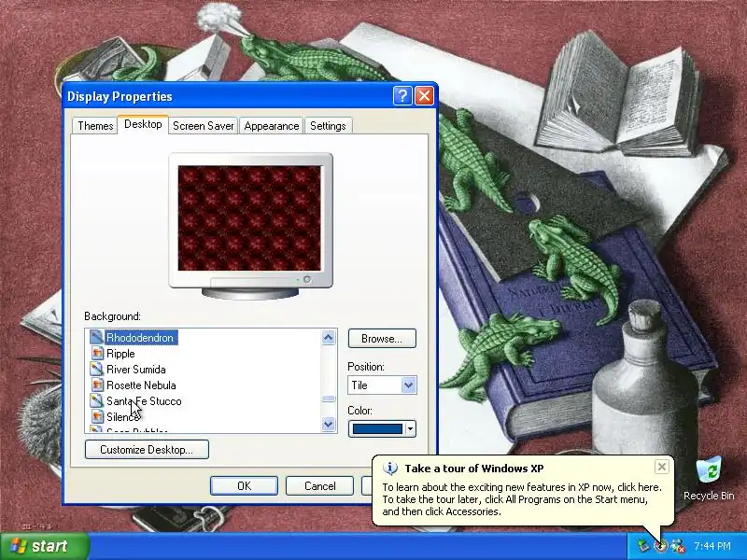Click the Rosette Nebula file icon
Viewport: 747px width, 560px height.
(97, 385)
